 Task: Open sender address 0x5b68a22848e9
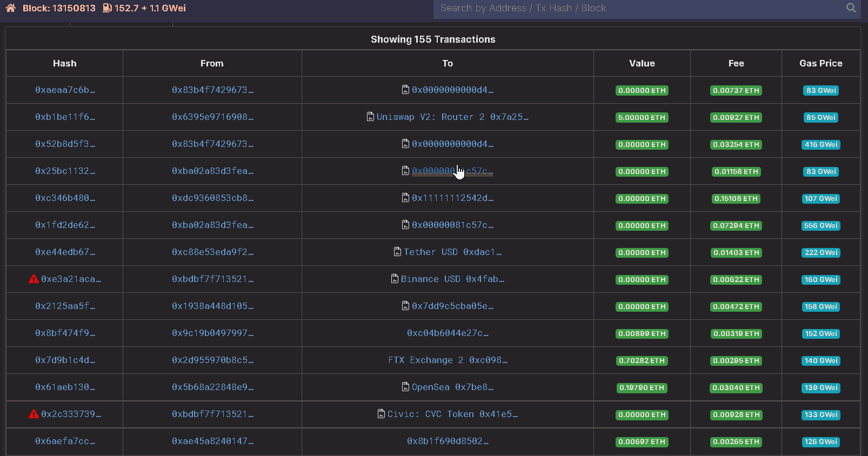pos(212,387)
